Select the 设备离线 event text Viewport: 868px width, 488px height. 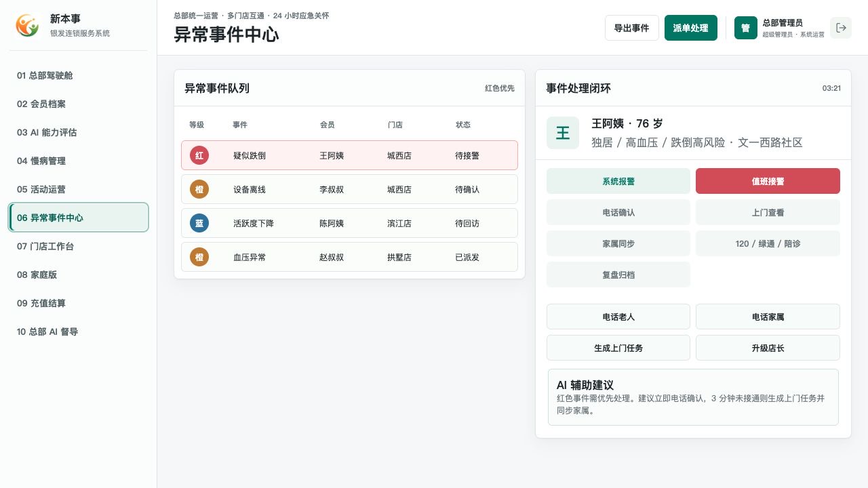(x=250, y=189)
